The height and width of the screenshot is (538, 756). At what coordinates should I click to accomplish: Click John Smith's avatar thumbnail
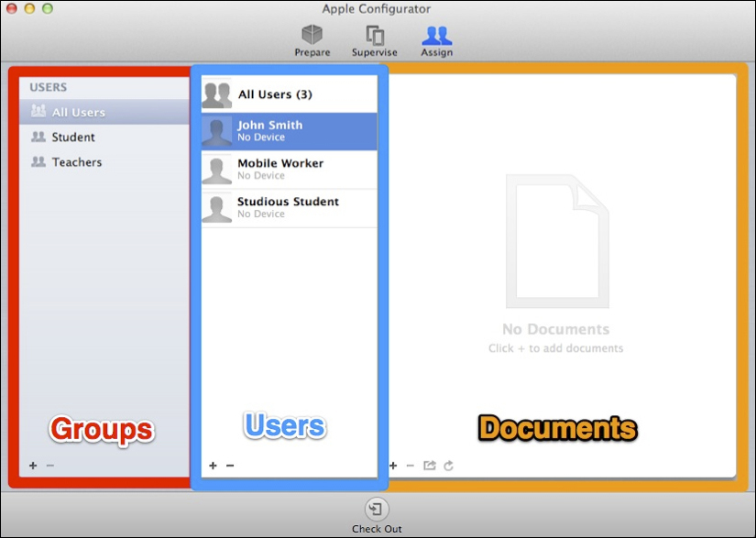pos(216,132)
